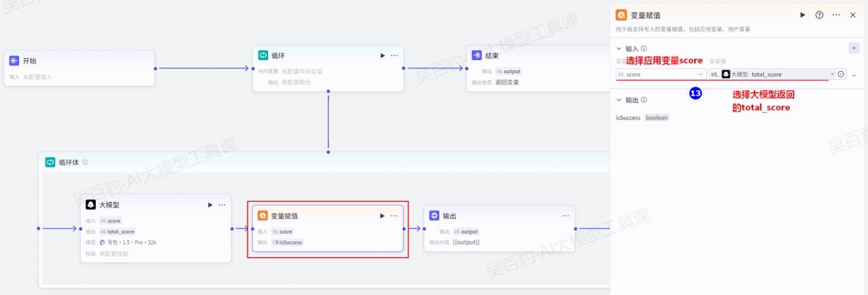Run the 变量赋值 canvas node
This screenshot has height=295, width=868.
click(x=382, y=216)
